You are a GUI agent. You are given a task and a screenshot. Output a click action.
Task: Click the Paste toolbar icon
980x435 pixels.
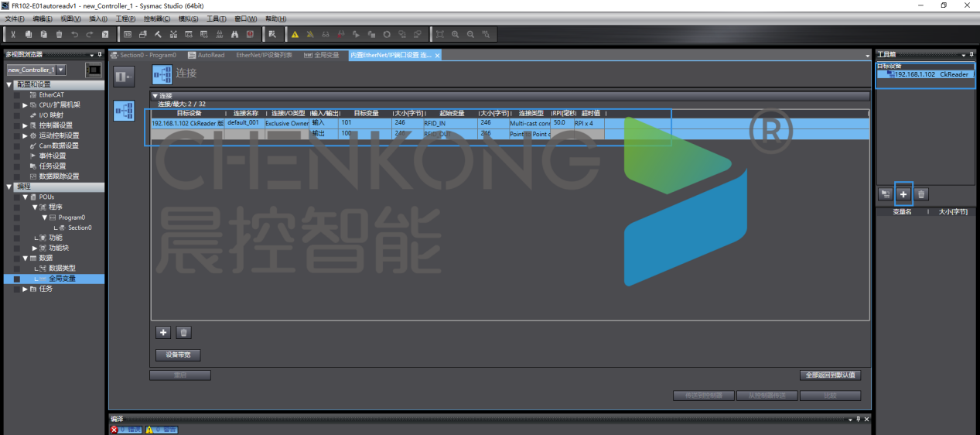tap(43, 34)
